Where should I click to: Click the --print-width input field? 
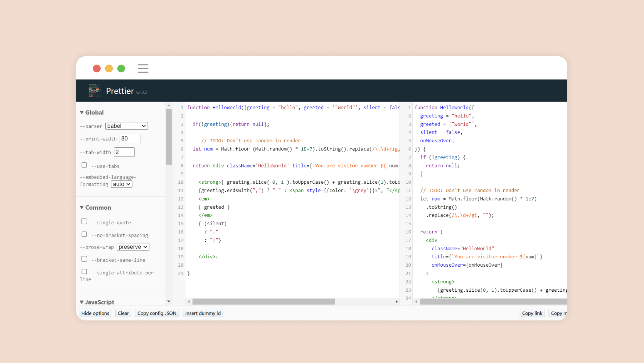click(x=130, y=139)
